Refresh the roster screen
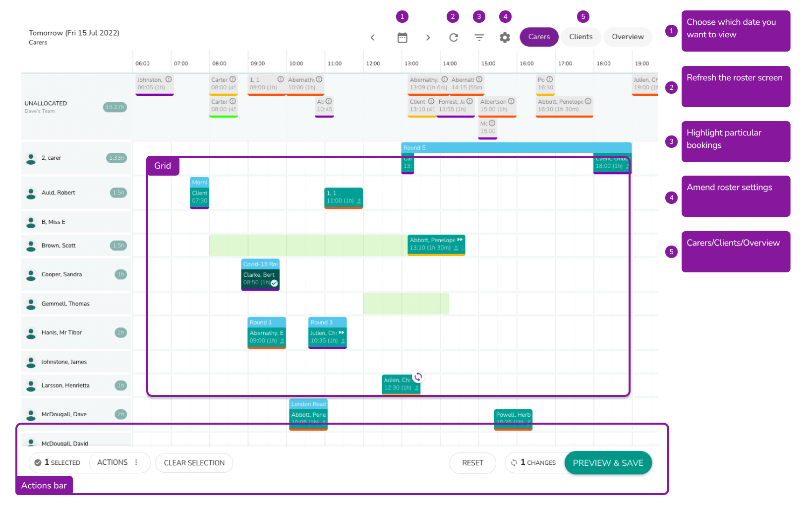 [x=453, y=38]
